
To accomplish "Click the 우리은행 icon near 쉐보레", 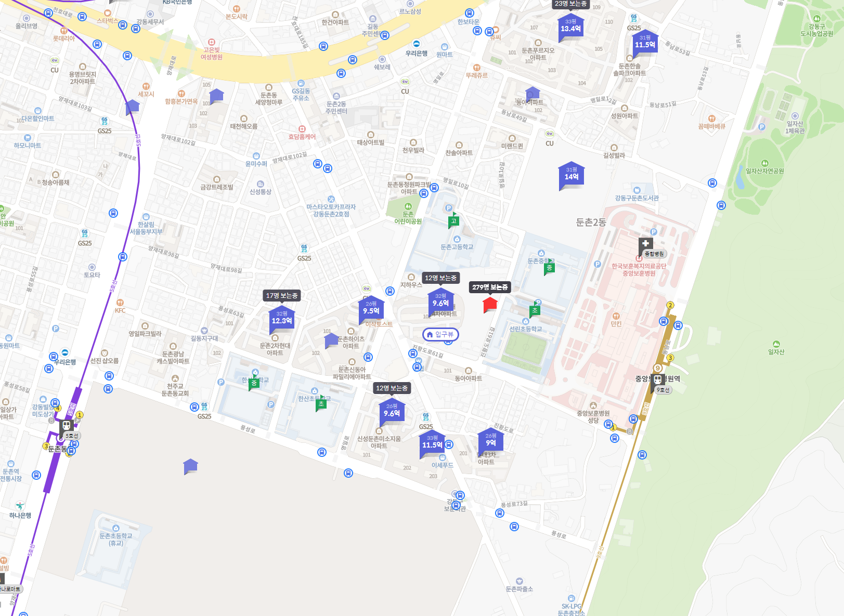I will pos(416,44).
